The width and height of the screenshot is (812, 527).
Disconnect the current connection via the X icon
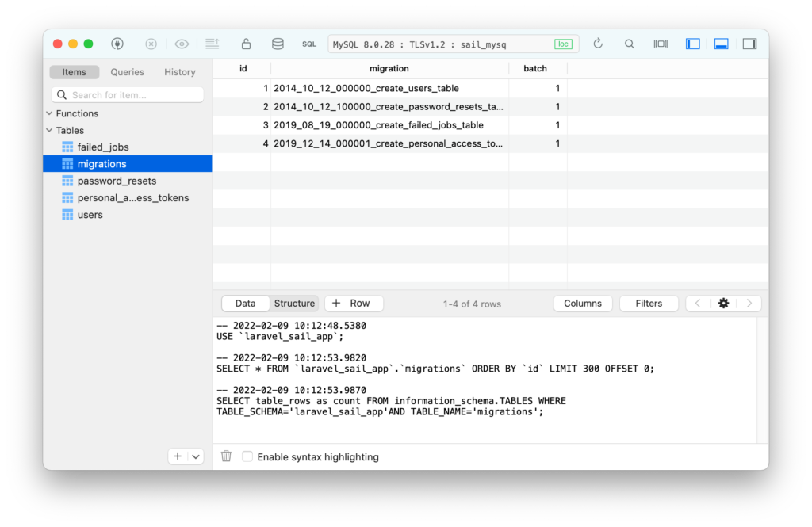pyautogui.click(x=151, y=44)
